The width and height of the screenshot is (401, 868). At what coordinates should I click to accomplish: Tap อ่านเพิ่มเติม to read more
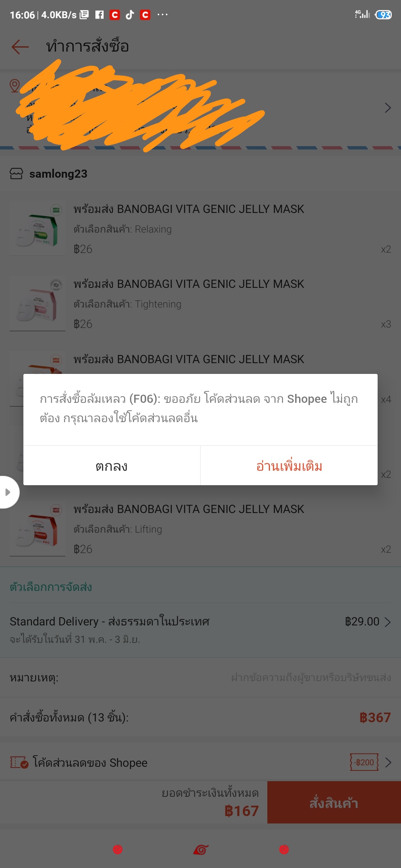coord(289,466)
